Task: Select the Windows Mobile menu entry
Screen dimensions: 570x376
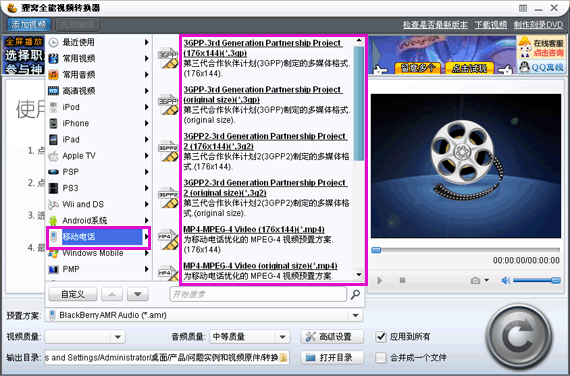Action: [x=99, y=253]
